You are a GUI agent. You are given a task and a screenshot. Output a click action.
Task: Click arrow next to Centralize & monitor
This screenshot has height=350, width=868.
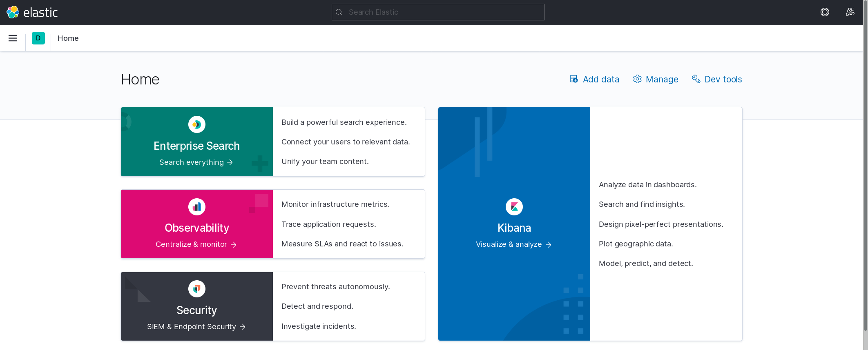point(234,245)
